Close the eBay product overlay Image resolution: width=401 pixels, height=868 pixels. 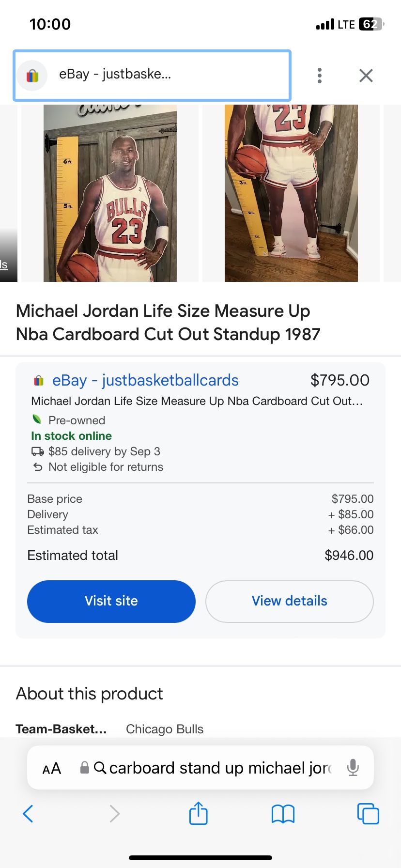[366, 76]
